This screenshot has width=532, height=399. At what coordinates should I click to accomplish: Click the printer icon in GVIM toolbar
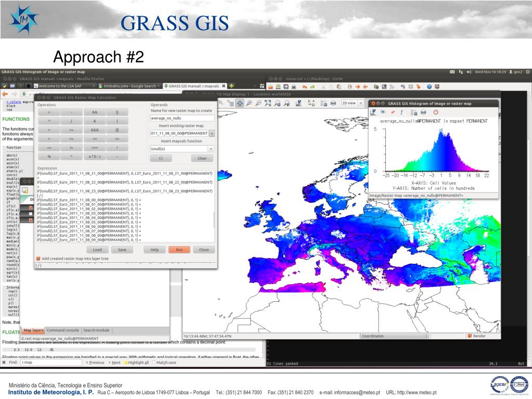coord(294,87)
